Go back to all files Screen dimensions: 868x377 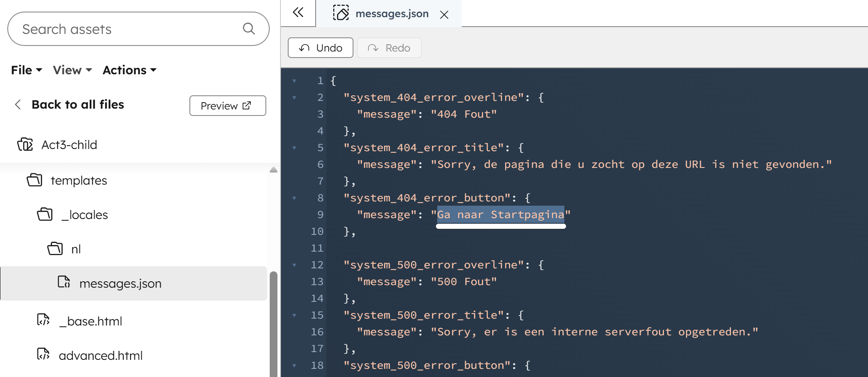click(78, 104)
